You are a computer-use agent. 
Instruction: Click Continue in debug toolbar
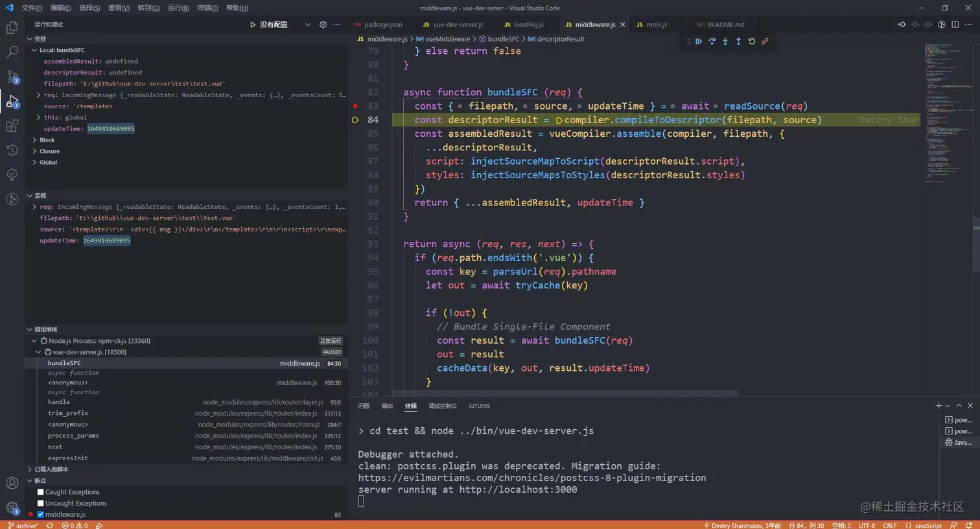coord(699,41)
